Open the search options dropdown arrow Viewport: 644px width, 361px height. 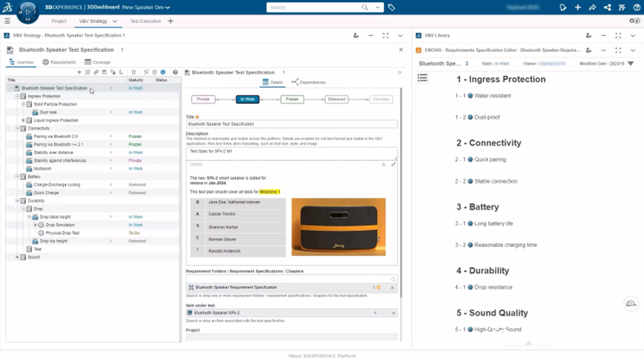coord(377,8)
